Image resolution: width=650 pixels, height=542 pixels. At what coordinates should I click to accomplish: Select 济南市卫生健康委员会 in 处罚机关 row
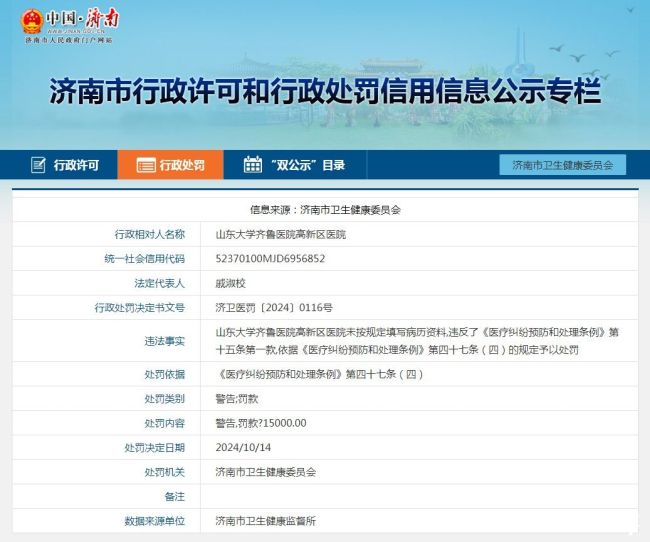266,472
